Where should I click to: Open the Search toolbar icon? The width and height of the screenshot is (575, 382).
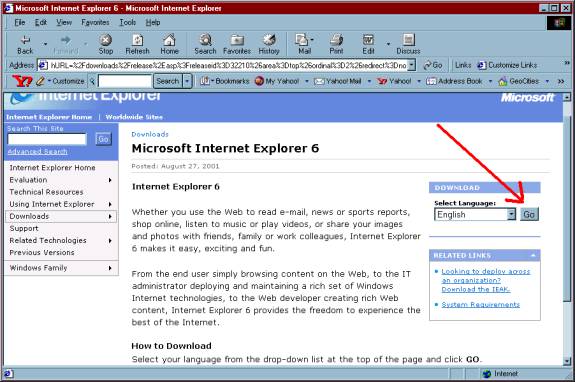pos(205,40)
